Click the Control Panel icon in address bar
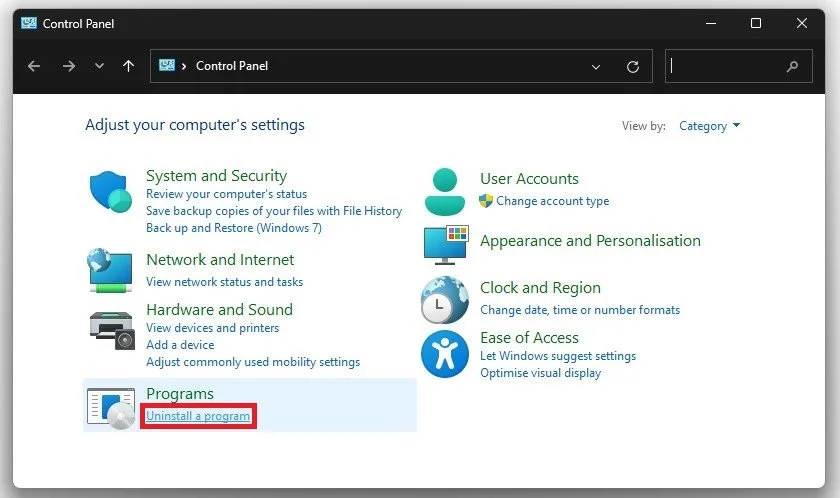The width and height of the screenshot is (840, 498). tap(167, 65)
